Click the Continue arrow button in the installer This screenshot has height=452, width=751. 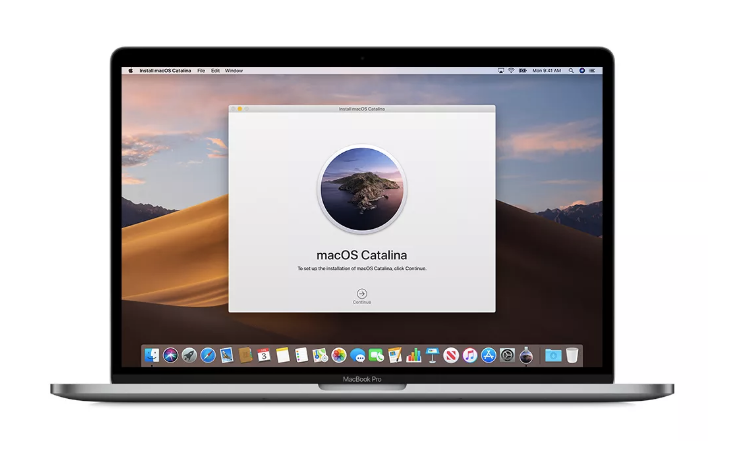tap(362, 294)
